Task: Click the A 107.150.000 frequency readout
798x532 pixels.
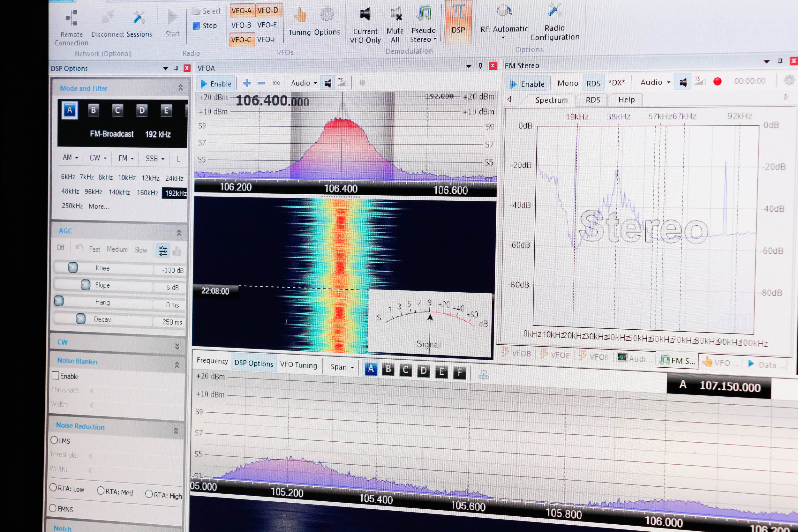Action: coord(719,386)
